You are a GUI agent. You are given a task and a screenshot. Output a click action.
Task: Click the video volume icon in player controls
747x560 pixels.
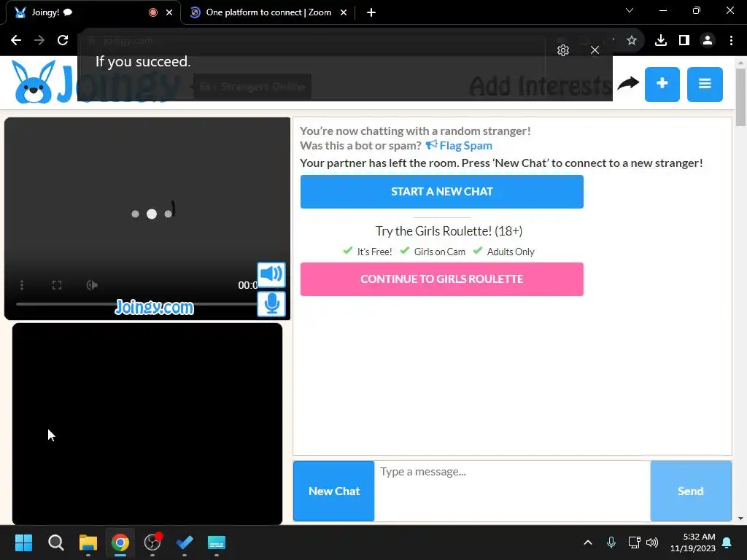point(92,285)
